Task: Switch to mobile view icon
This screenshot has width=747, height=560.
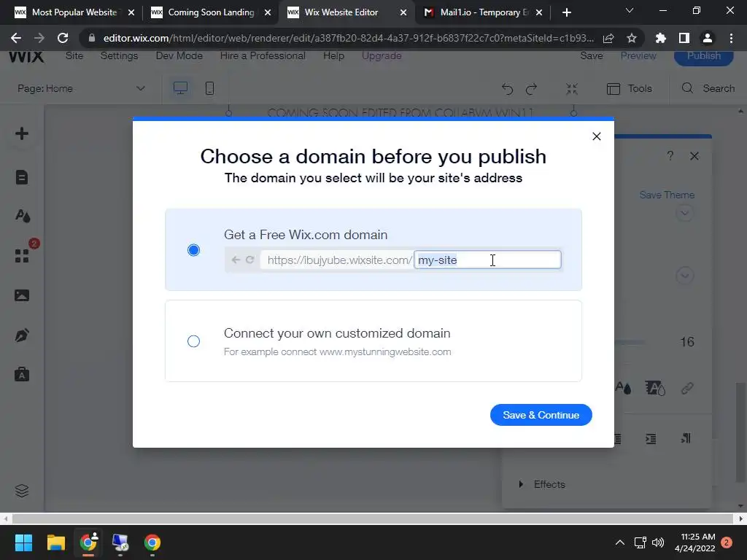Action: pyautogui.click(x=209, y=88)
